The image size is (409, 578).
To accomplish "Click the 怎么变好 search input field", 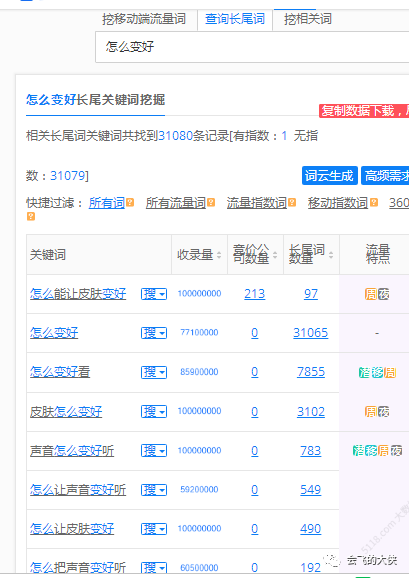I will pos(252,47).
